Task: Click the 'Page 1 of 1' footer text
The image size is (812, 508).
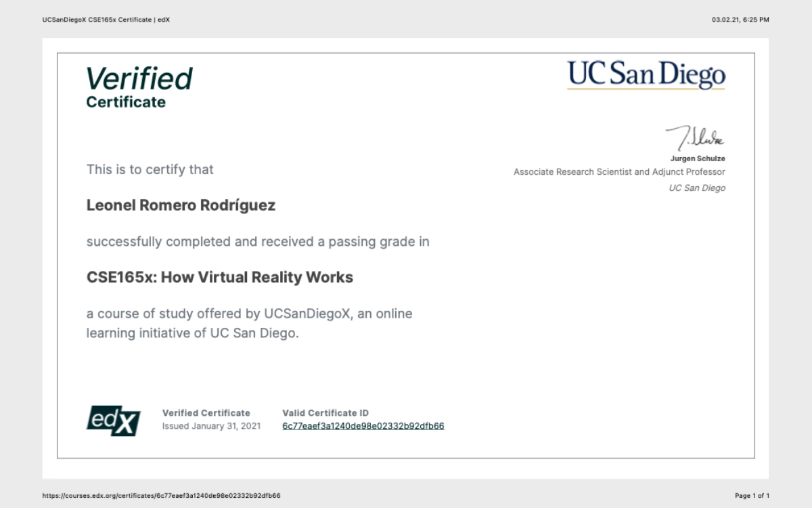Action: (x=752, y=496)
